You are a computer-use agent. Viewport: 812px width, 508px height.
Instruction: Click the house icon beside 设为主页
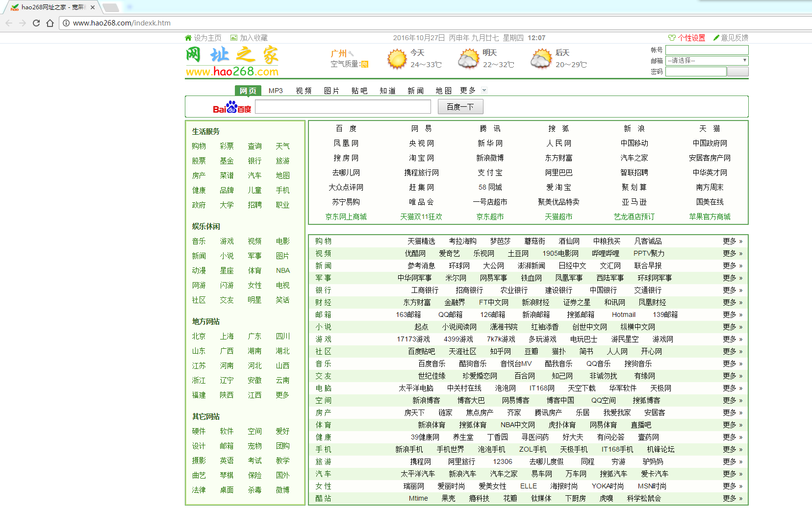click(188, 38)
